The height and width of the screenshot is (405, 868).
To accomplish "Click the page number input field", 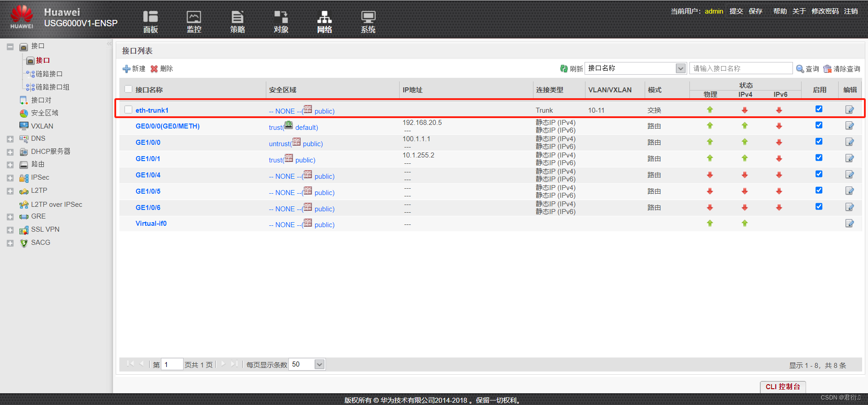I will click(x=172, y=364).
